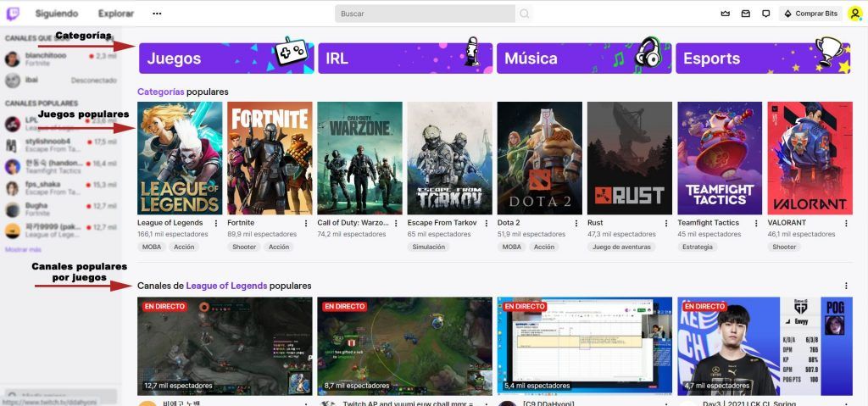868x406 pixels.
Task: Open Dota 2 cover art
Action: click(x=540, y=159)
